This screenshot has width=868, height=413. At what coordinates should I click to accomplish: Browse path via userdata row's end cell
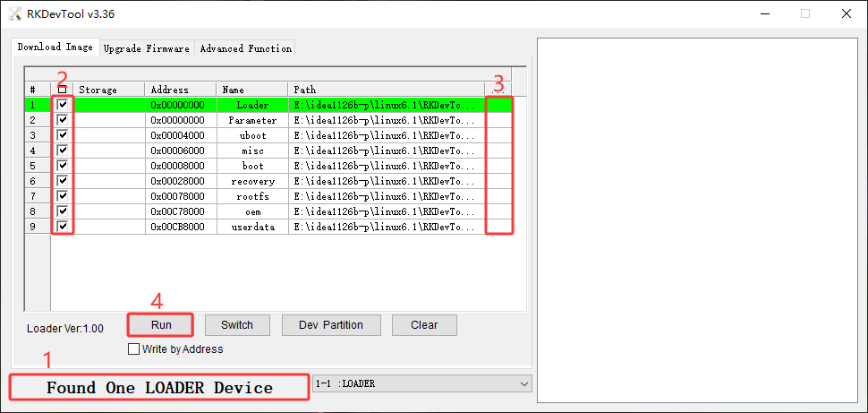coord(498,226)
